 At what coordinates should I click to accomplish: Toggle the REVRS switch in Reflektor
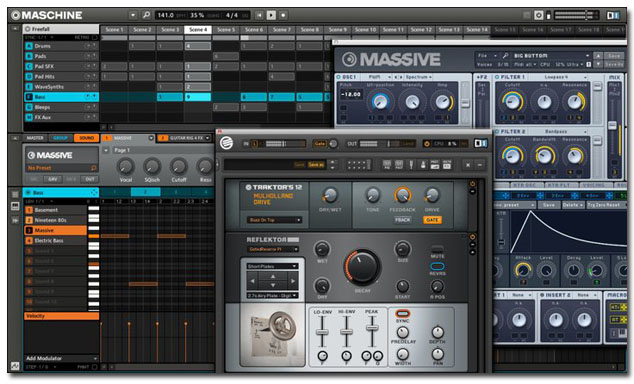[437, 266]
